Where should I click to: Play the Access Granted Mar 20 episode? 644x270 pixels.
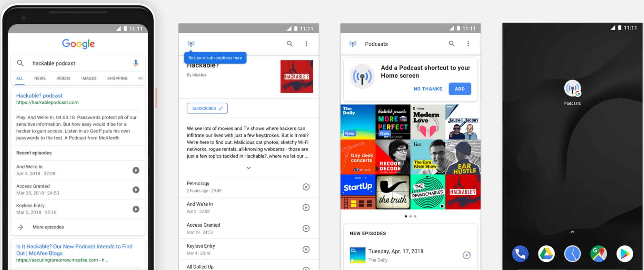(x=136, y=190)
